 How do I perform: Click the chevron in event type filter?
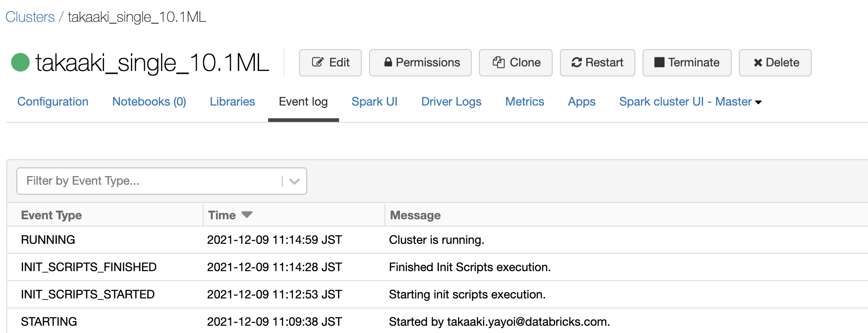pyautogui.click(x=294, y=181)
